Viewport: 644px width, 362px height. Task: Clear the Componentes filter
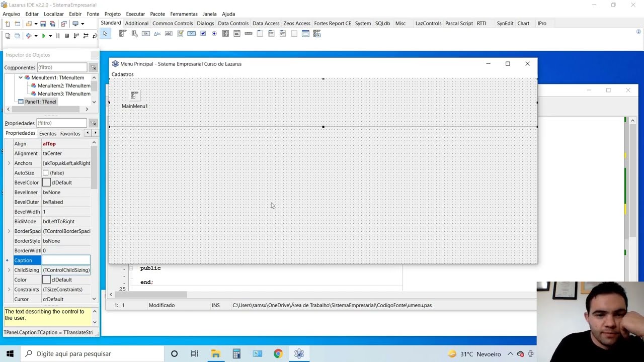point(93,67)
